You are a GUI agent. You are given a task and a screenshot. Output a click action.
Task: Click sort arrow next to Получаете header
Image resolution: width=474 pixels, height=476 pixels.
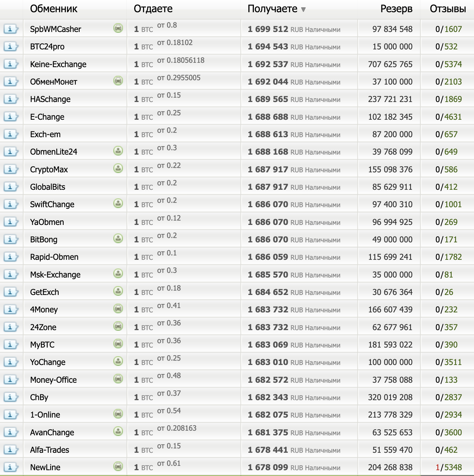pyautogui.click(x=304, y=10)
